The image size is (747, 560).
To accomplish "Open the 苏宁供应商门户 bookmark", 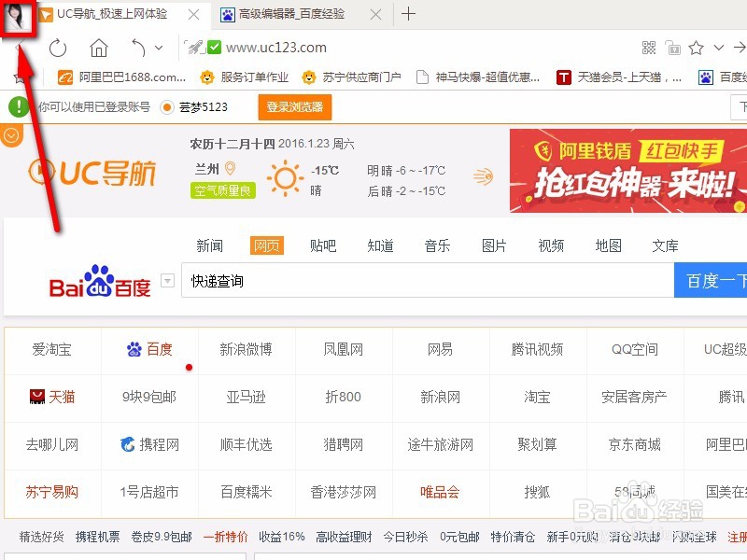I will click(352, 77).
